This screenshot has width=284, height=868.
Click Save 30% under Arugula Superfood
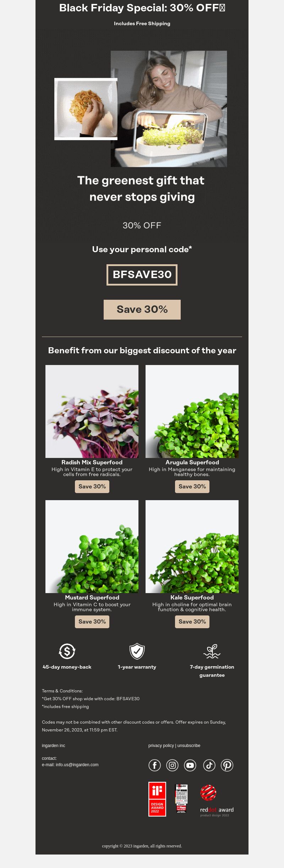pyautogui.click(x=192, y=486)
